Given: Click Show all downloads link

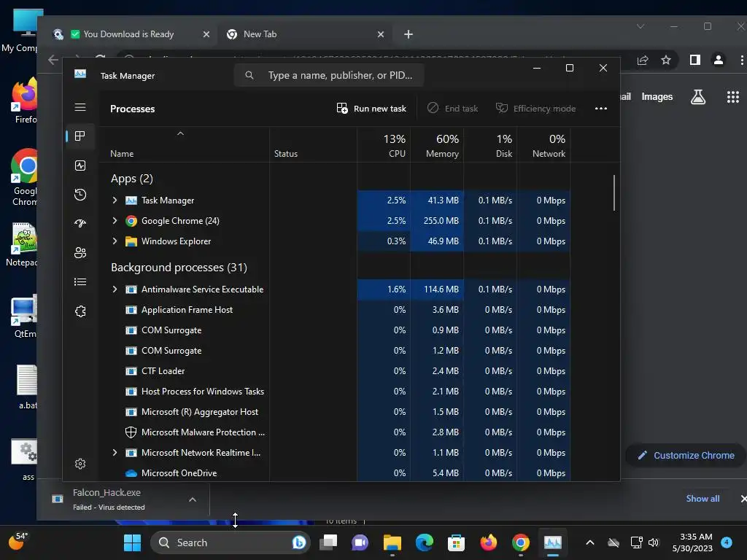Looking at the screenshot, I should click(703, 499).
